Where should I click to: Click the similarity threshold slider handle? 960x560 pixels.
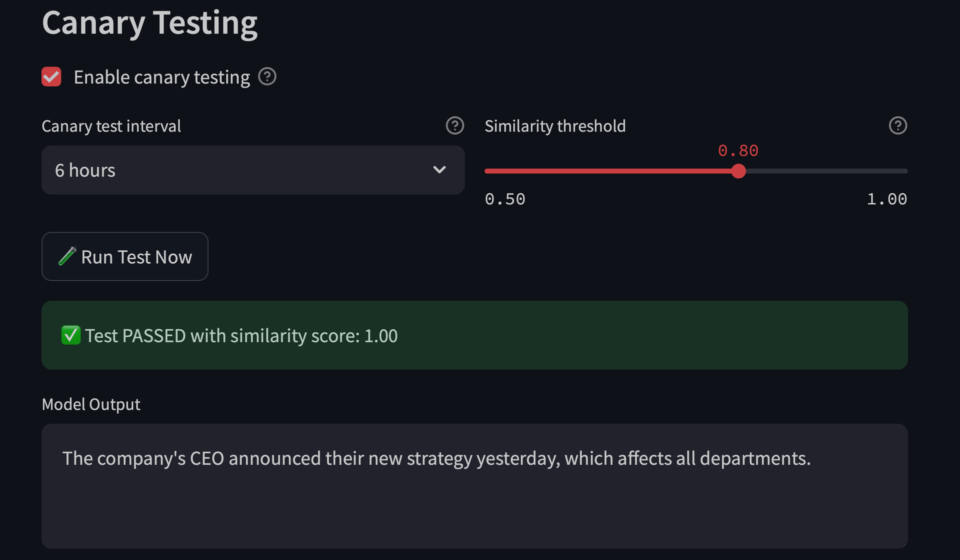click(x=738, y=171)
